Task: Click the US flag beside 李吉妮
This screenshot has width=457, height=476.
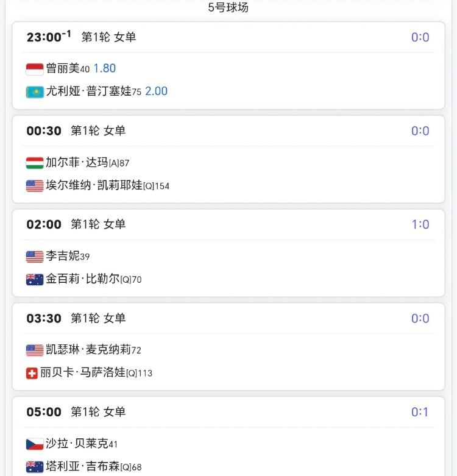Action: point(35,257)
